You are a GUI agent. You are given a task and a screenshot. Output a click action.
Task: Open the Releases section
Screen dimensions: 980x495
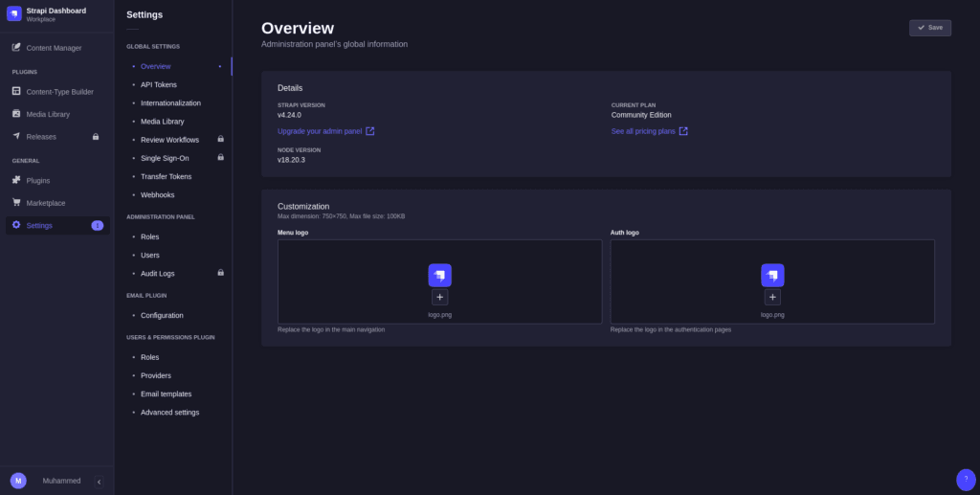(x=41, y=137)
